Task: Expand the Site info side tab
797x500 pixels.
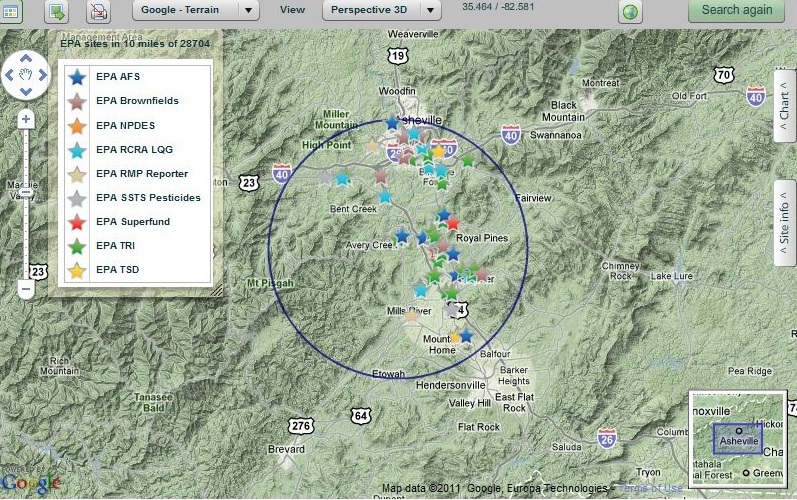Action: coord(785,223)
